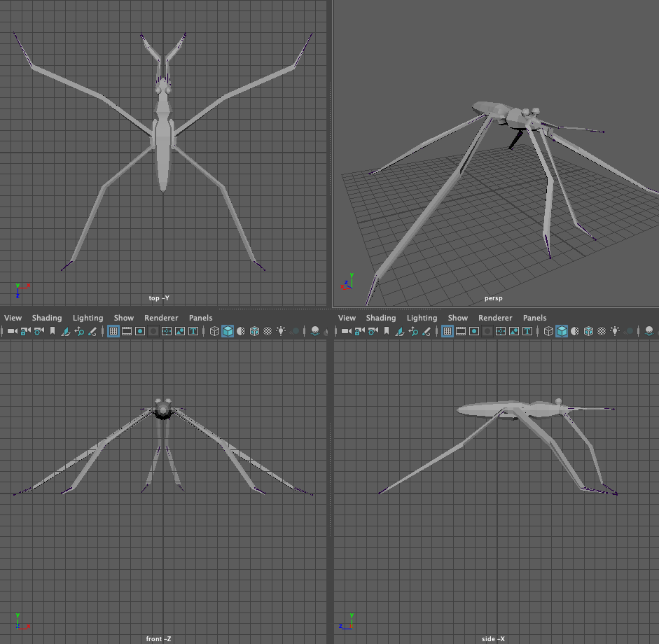Open Shading menu of side panel
Screen dimensions: 659x644
pos(381,318)
